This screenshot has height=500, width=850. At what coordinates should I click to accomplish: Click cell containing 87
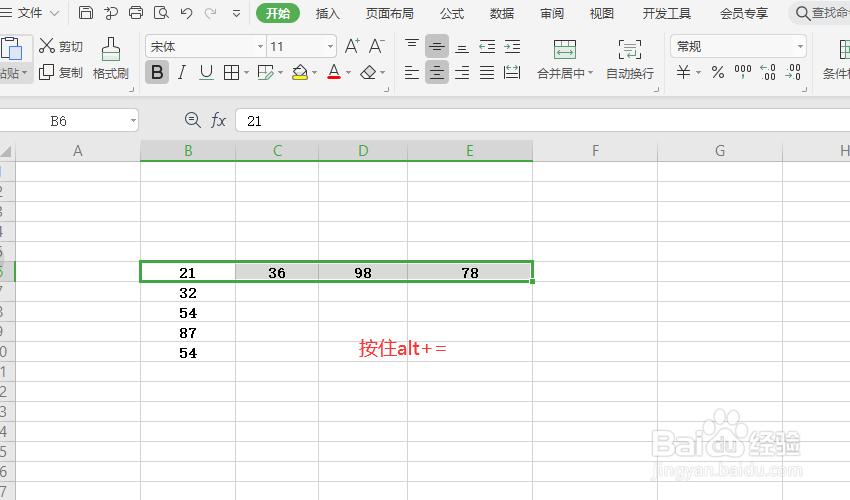point(188,333)
